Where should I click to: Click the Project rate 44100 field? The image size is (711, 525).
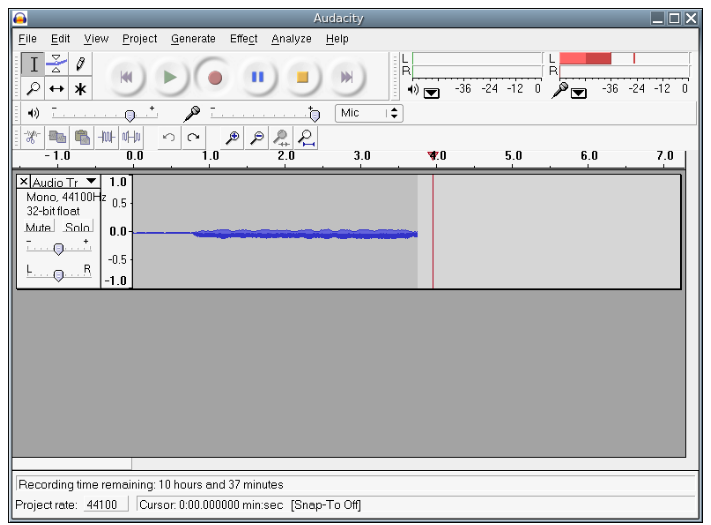pos(106,505)
